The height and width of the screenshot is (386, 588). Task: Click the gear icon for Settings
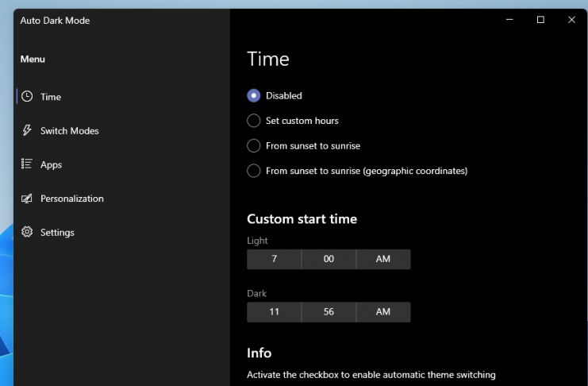27,232
